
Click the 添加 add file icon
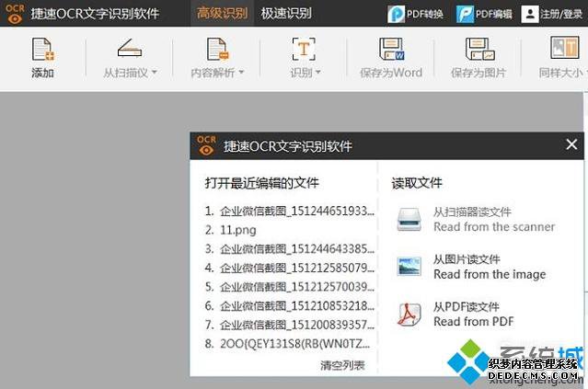[42, 49]
